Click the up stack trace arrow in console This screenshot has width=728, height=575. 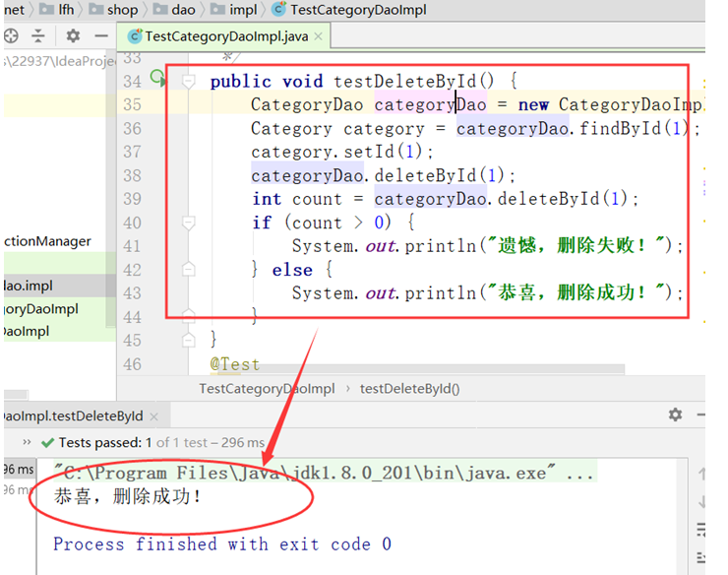701,475
